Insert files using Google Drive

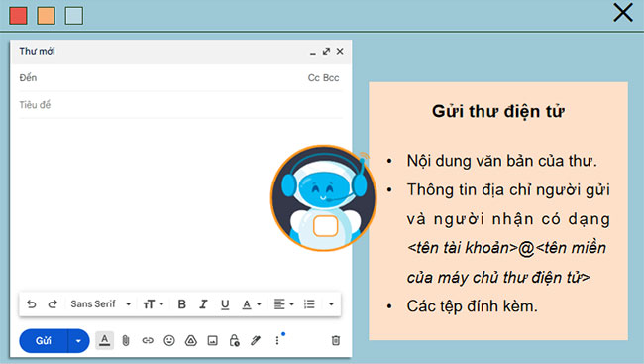(190, 340)
